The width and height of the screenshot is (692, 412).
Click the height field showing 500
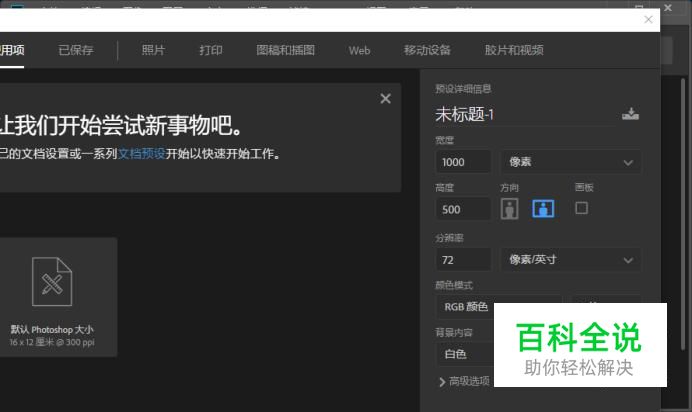click(463, 209)
